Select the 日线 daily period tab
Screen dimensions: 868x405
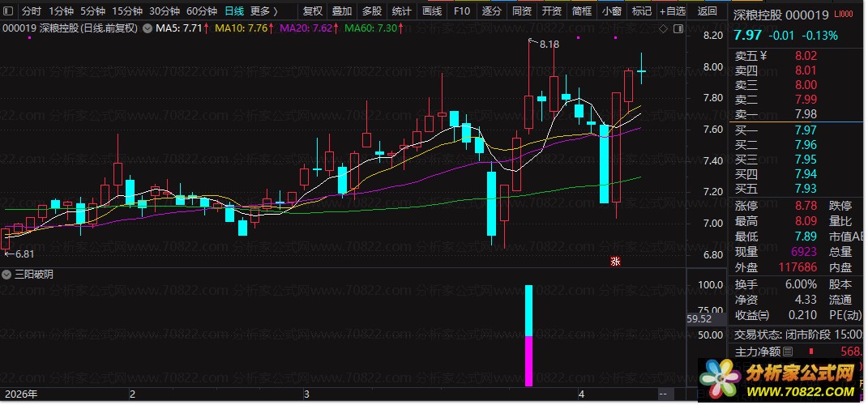(234, 11)
